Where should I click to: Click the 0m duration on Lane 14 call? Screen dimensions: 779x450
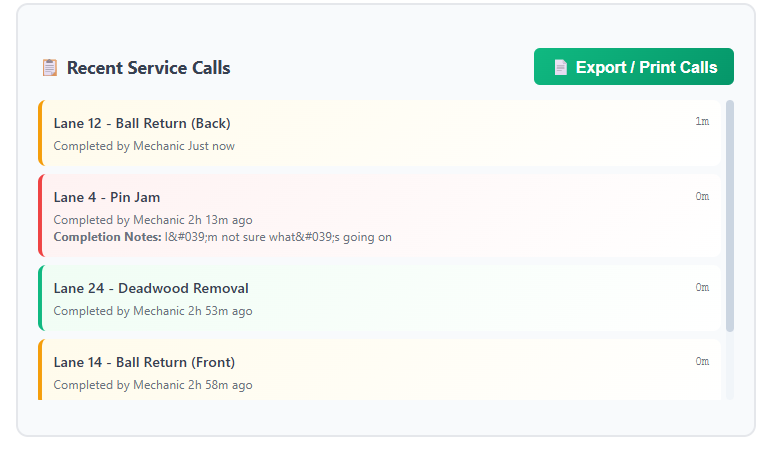(x=702, y=361)
